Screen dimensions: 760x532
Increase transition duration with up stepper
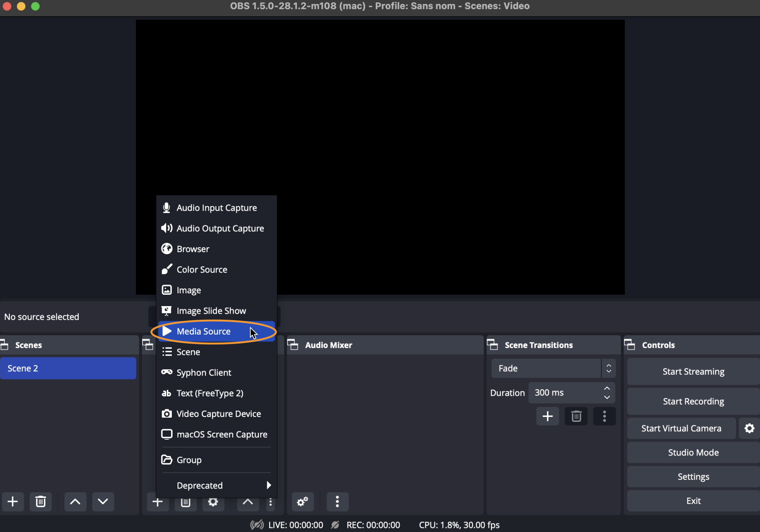(607, 389)
